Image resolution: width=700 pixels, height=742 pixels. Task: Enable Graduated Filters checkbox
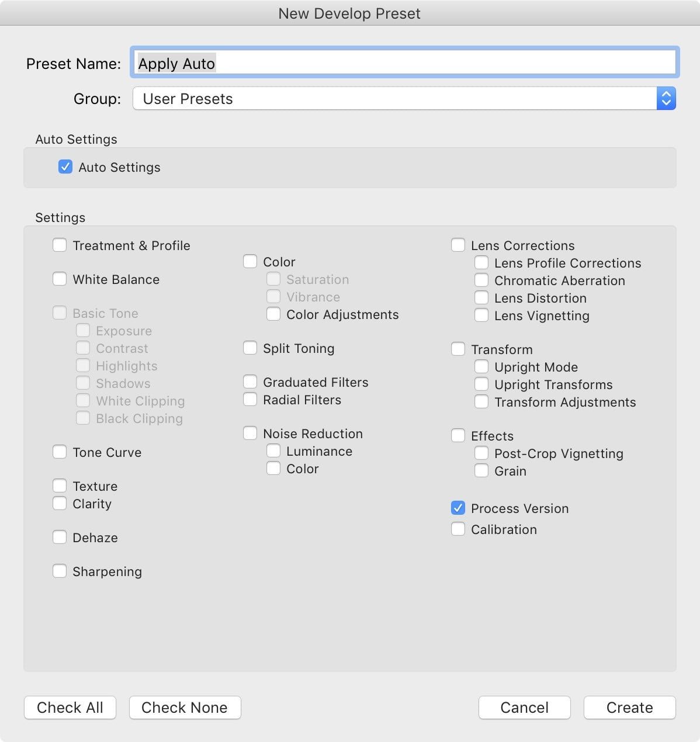(x=250, y=382)
